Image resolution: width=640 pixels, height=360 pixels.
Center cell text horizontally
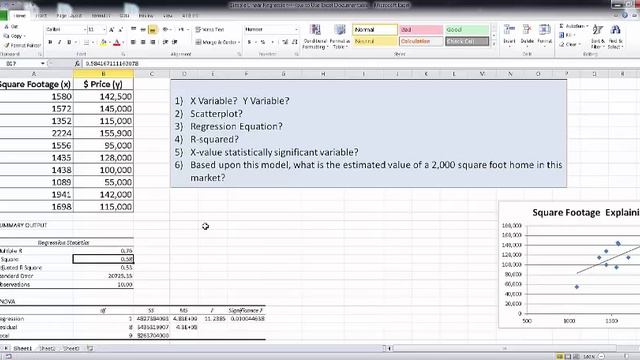point(143,42)
